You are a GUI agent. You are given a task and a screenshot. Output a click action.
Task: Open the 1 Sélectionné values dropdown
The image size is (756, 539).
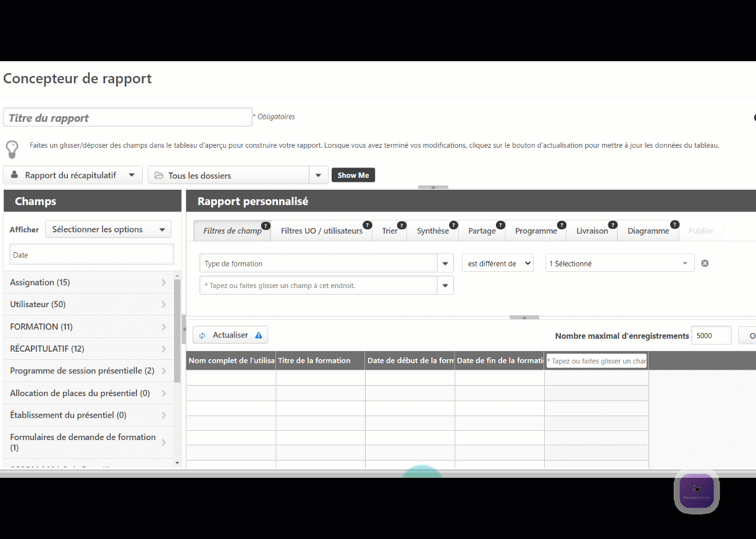click(x=619, y=263)
